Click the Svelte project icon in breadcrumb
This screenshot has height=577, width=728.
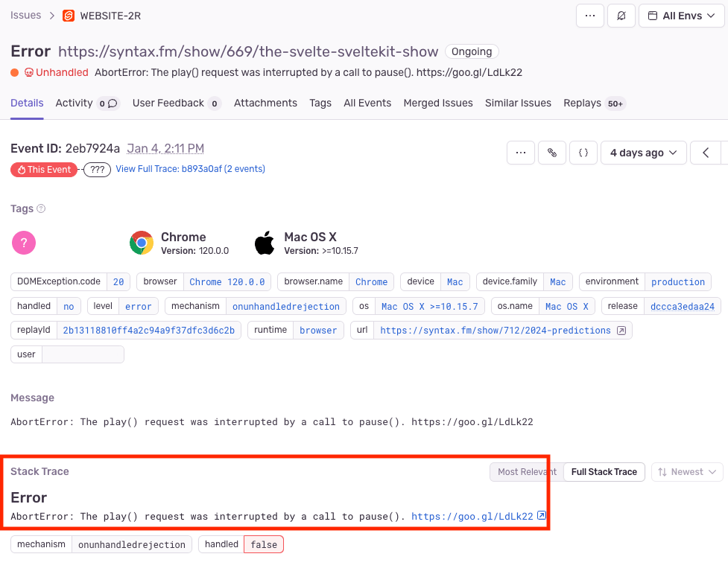coord(69,16)
